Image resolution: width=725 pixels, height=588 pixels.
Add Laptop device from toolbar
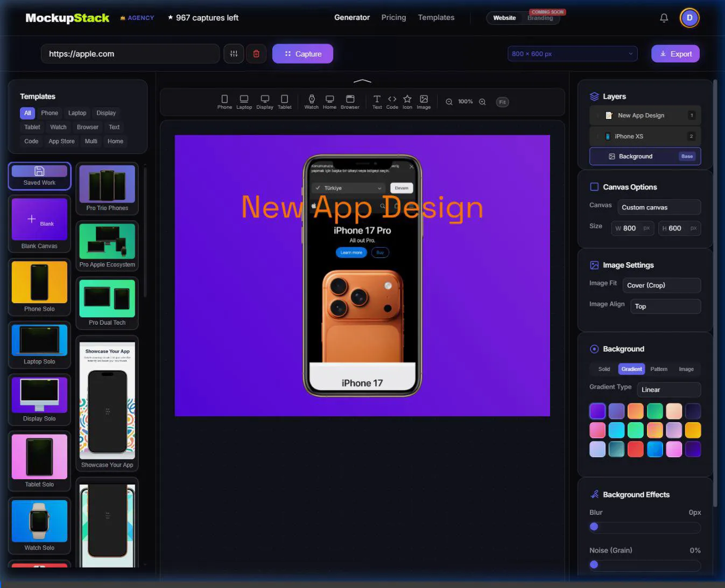(x=244, y=102)
